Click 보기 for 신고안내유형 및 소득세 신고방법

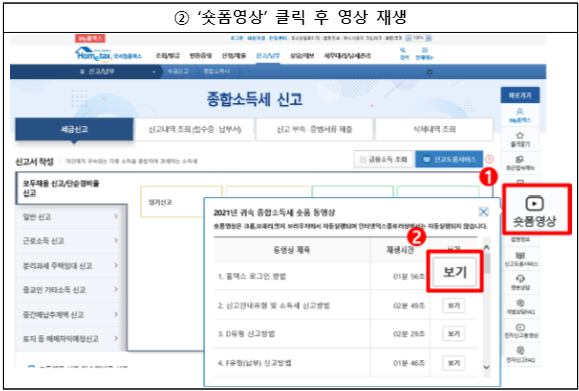point(453,306)
